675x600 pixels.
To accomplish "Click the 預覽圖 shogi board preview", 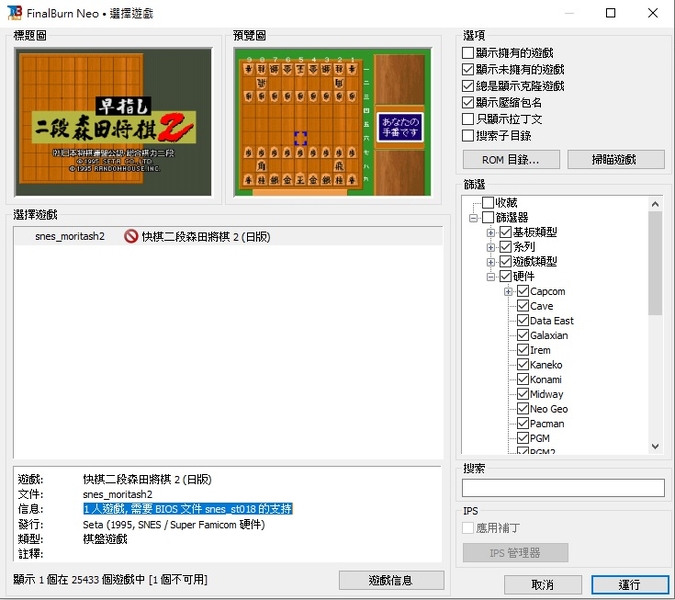I will [x=332, y=122].
